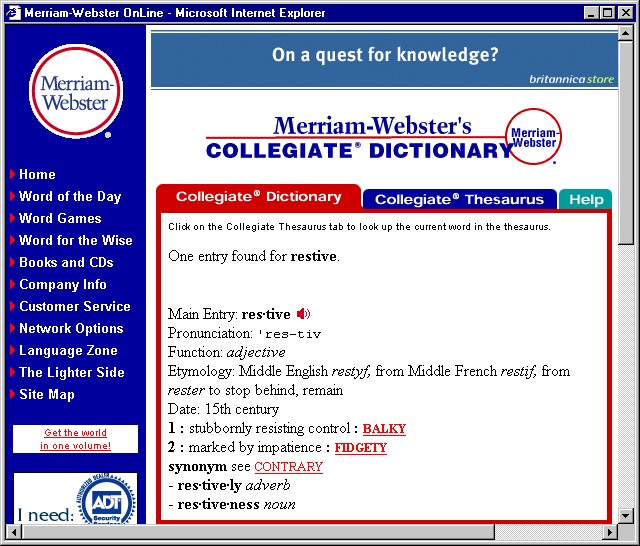Viewport: 640px width, 546px height.
Task: Open the CONTRARY synonym link
Action: coord(289,466)
